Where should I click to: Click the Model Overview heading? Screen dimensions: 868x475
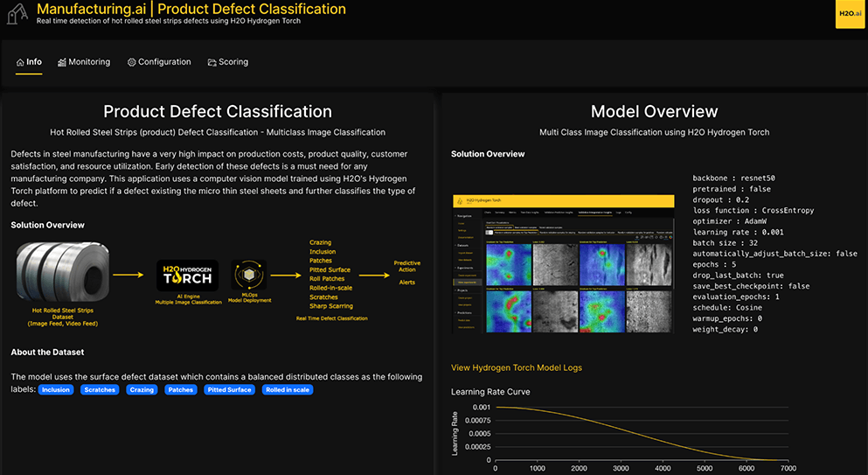pos(655,111)
